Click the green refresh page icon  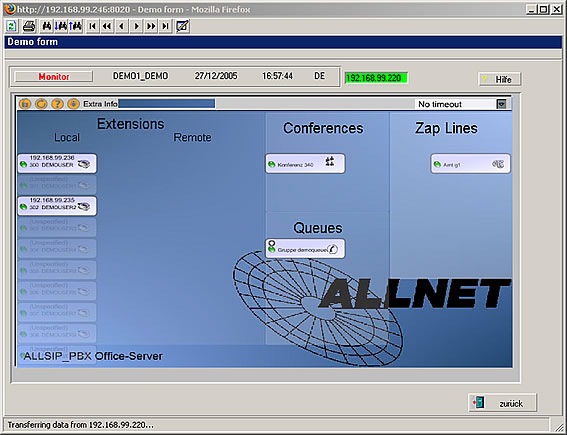[x=12, y=26]
